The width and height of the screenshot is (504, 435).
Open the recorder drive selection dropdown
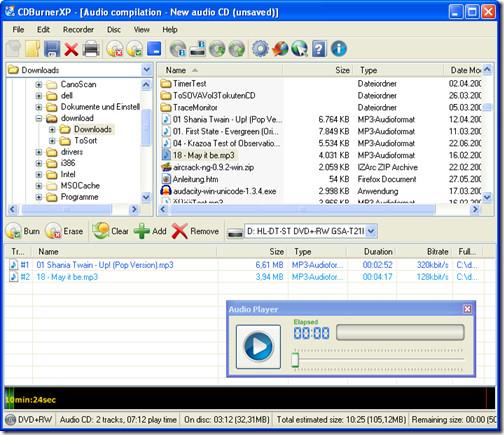coord(371,231)
